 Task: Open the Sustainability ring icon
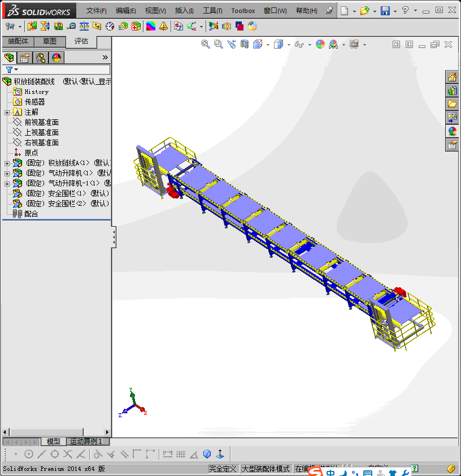(253, 27)
